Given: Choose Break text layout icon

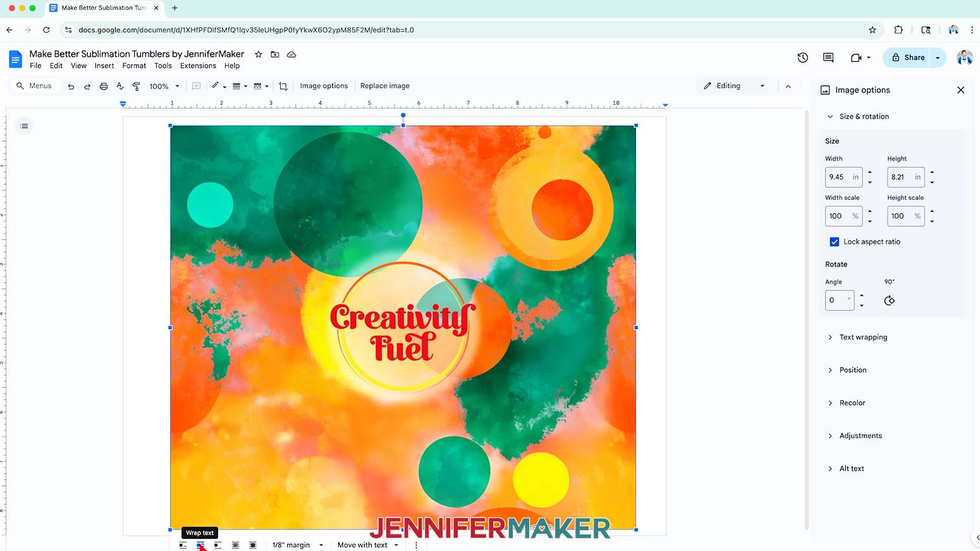Looking at the screenshot, I should pyautogui.click(x=217, y=545).
